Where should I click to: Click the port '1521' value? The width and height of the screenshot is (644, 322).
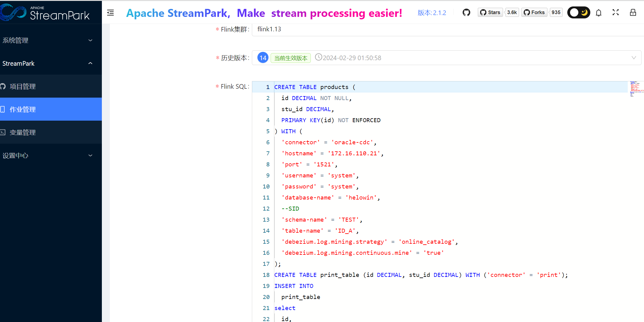click(324, 165)
